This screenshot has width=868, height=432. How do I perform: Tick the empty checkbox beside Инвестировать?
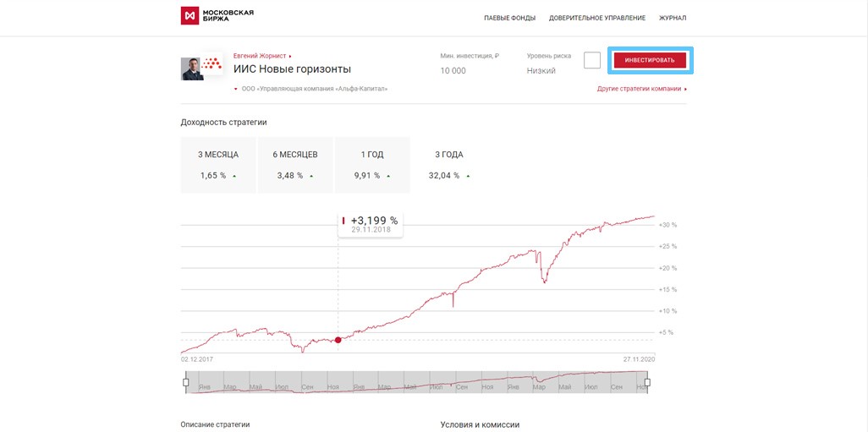[591, 60]
